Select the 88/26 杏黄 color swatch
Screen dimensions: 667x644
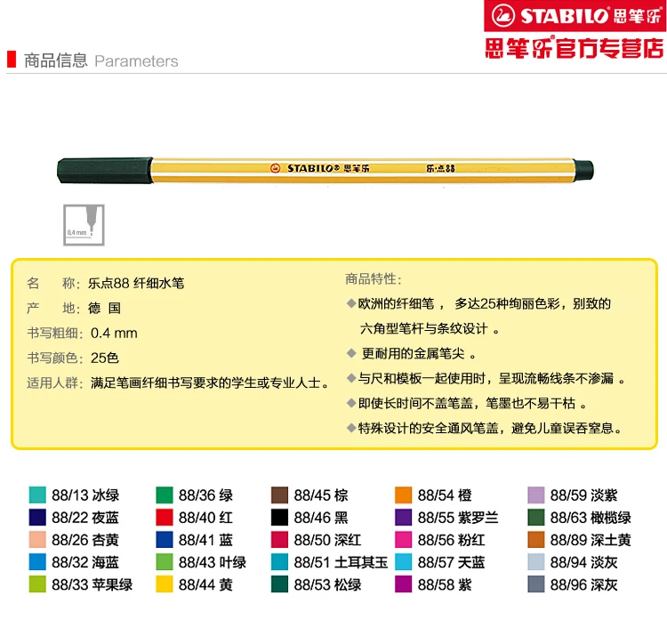[37, 539]
